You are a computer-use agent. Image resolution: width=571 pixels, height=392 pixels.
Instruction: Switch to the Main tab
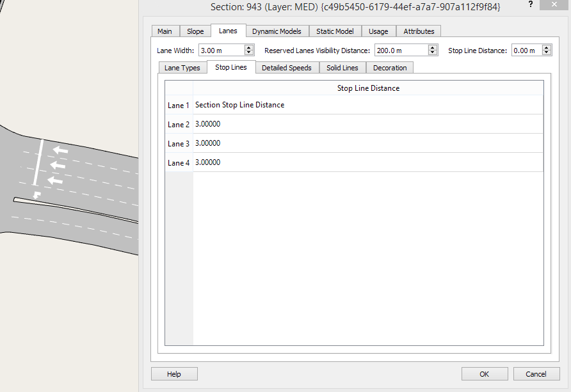[165, 31]
